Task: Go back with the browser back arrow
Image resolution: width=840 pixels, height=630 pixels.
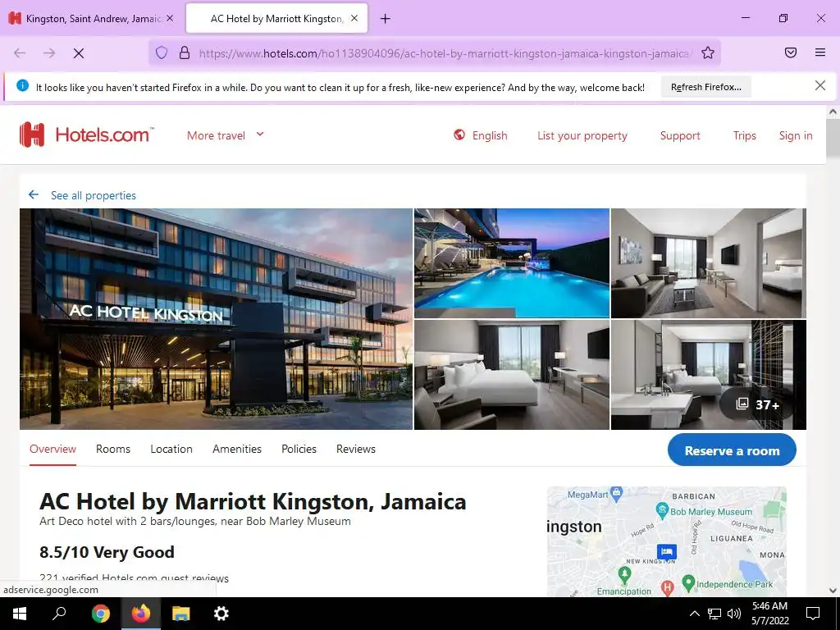Action: point(20,53)
